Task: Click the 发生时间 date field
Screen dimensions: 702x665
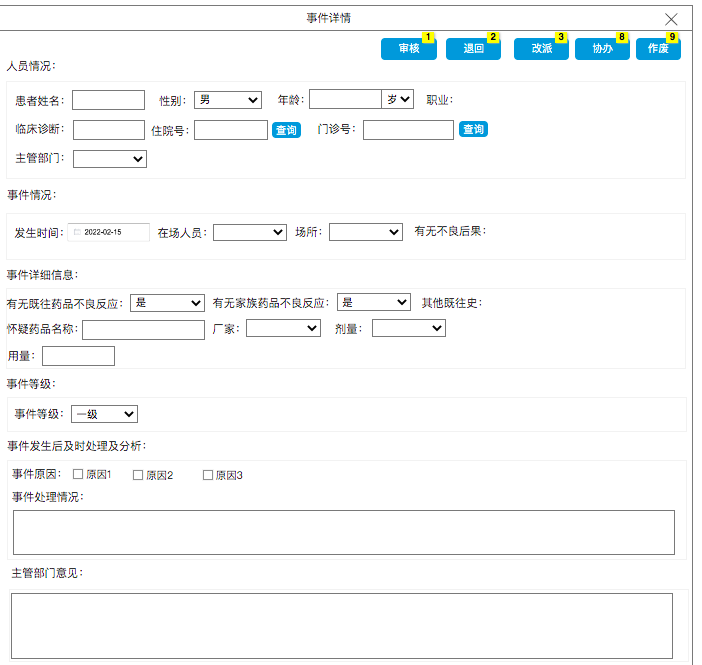Action: point(109,232)
